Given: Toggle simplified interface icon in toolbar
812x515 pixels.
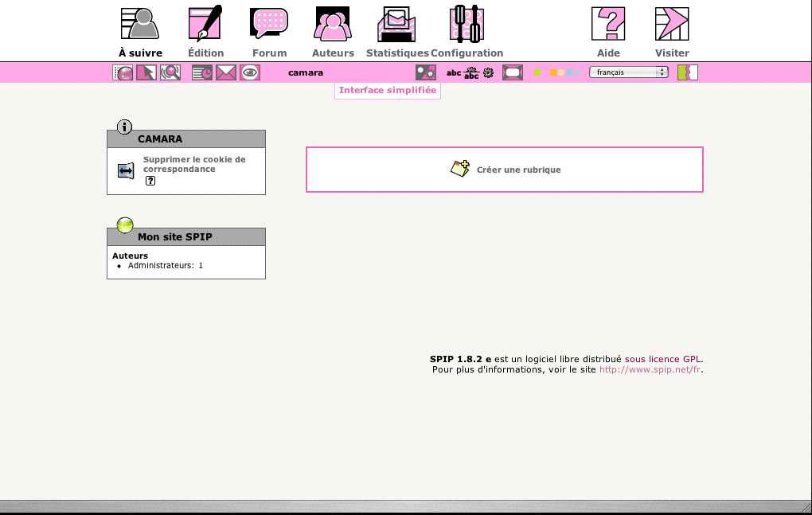Looking at the screenshot, I should 426,72.
